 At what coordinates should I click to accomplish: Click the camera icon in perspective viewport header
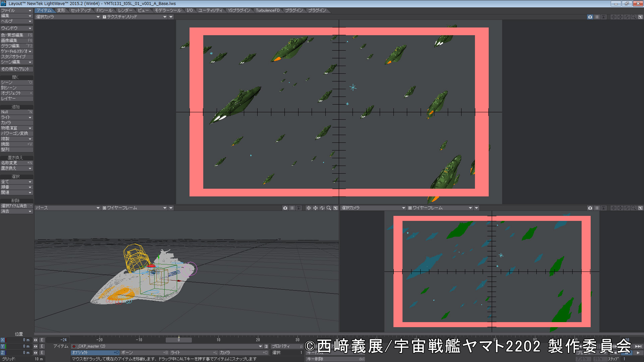[x=285, y=208]
